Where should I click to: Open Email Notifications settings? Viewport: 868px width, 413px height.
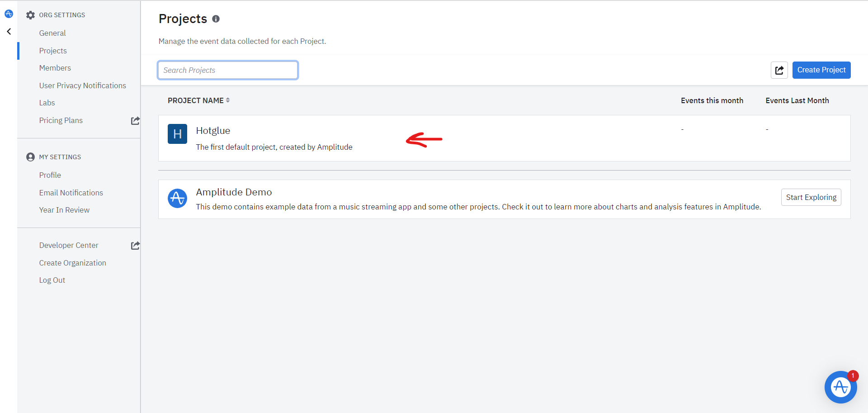click(71, 193)
